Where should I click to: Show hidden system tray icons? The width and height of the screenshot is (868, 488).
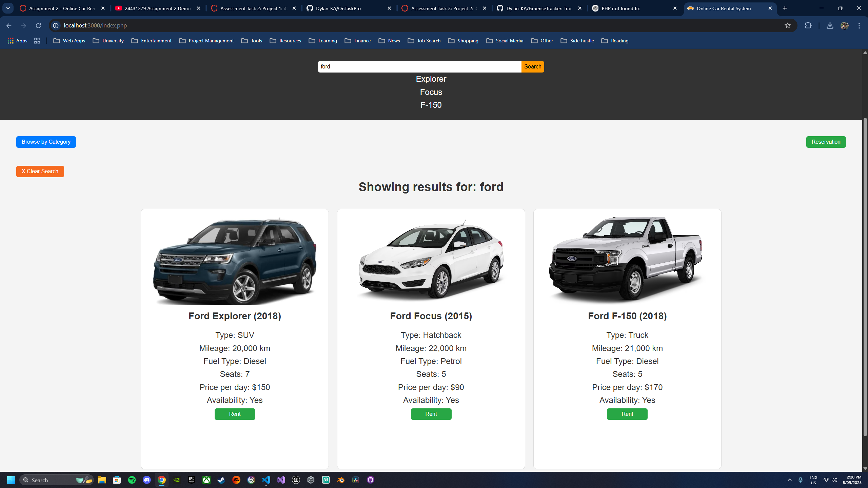pos(790,480)
